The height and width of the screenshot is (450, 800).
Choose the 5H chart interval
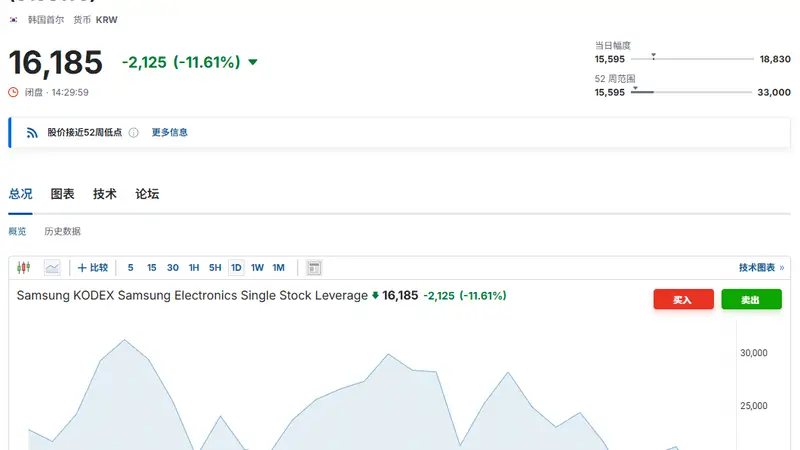pyautogui.click(x=215, y=267)
